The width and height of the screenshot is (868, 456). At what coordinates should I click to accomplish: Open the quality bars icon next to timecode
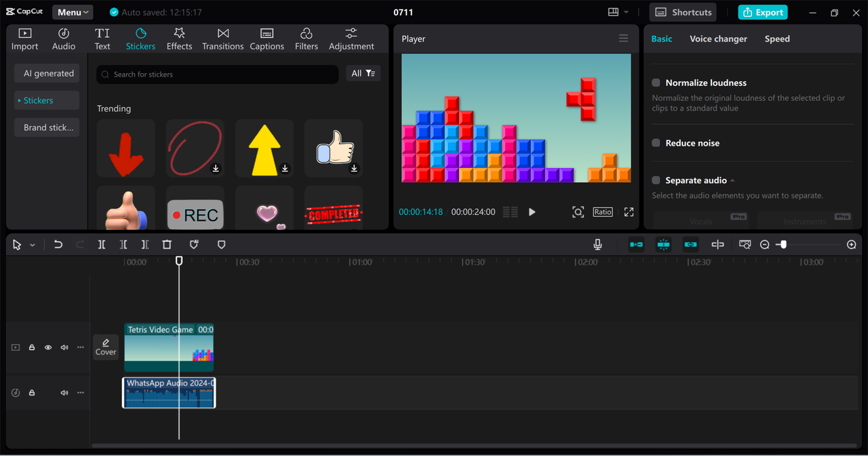pos(511,212)
